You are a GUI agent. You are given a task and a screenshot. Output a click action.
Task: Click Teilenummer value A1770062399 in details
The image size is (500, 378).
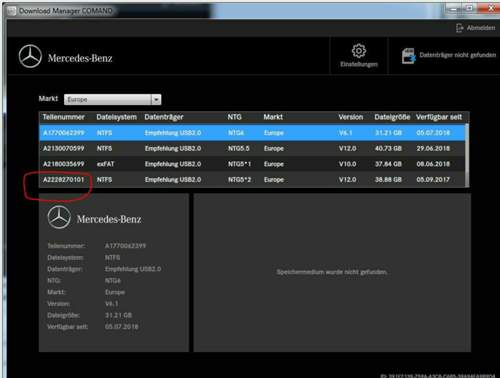pos(125,246)
